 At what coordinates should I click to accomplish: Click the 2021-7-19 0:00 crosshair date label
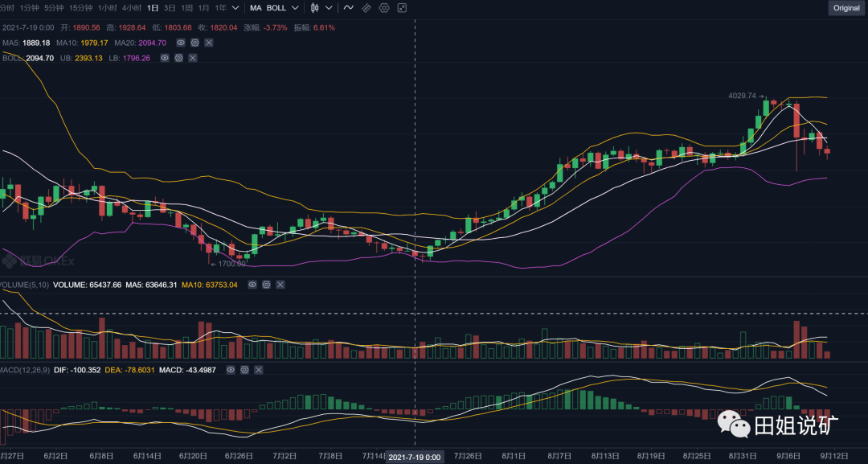click(x=415, y=457)
